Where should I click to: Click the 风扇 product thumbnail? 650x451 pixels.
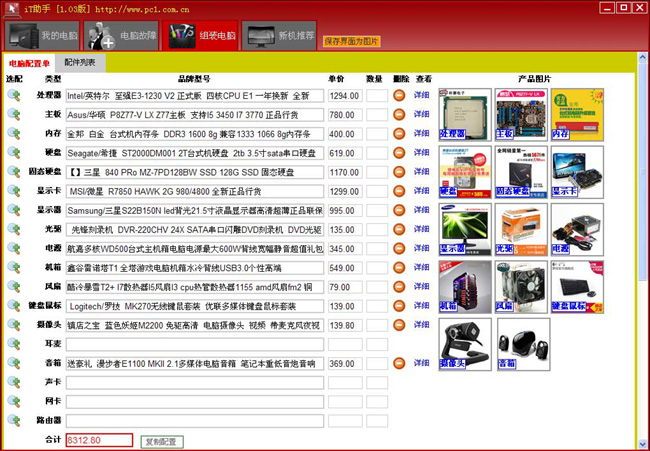point(521,287)
